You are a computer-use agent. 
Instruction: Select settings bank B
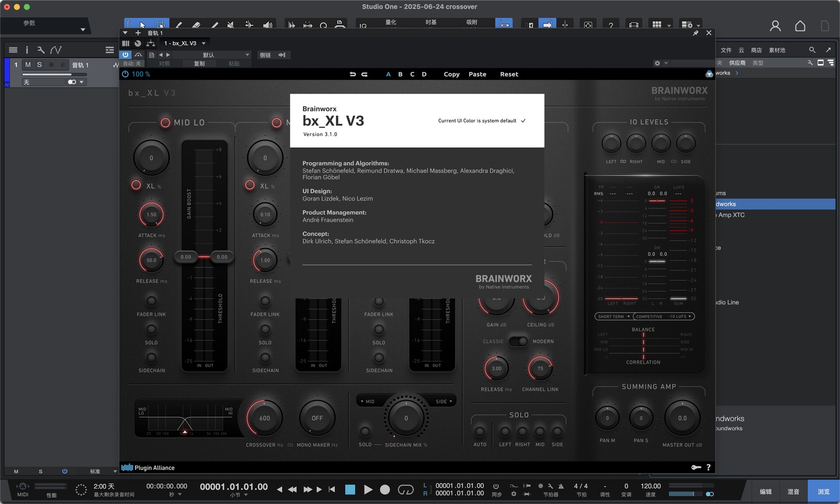pyautogui.click(x=400, y=74)
